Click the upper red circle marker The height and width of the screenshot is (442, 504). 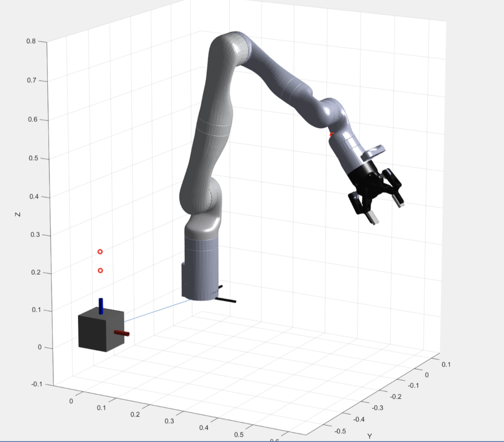(100, 252)
